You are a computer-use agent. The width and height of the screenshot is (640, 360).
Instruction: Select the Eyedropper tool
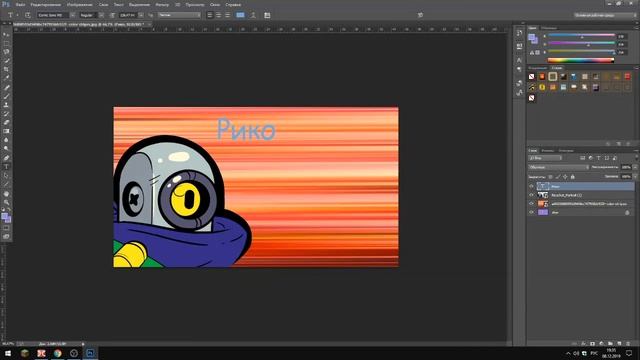pyautogui.click(x=6, y=78)
